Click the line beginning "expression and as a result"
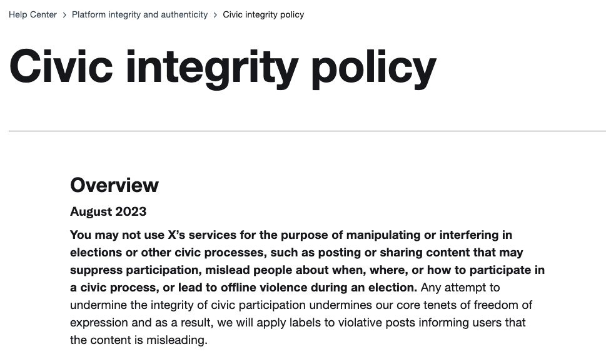 [x=298, y=323]
